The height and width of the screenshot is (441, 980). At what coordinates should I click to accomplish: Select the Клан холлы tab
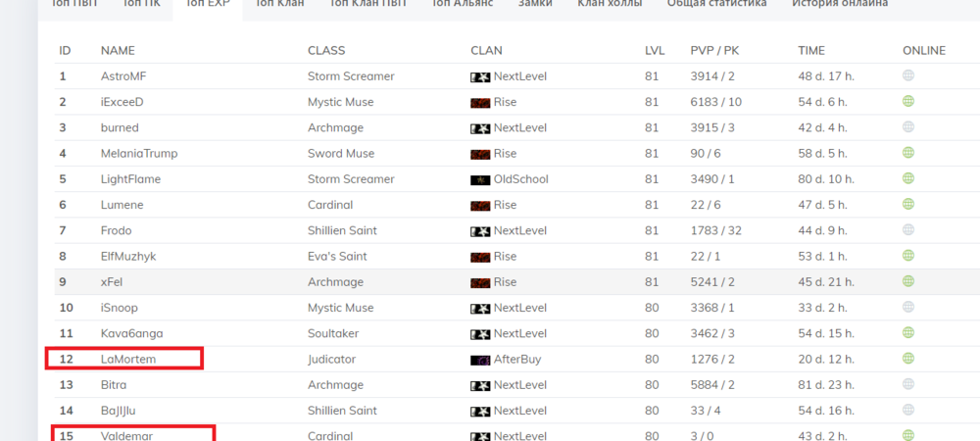coord(610,4)
